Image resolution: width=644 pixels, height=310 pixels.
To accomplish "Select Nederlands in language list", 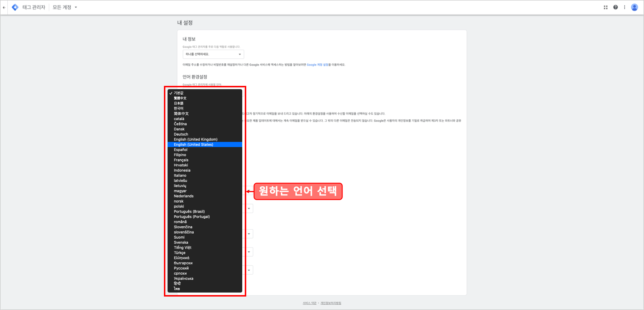I will (205, 196).
